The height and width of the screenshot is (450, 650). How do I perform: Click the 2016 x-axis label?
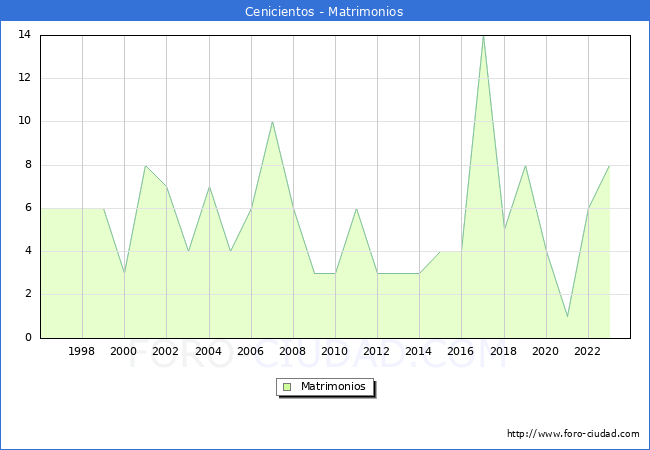tap(461, 351)
